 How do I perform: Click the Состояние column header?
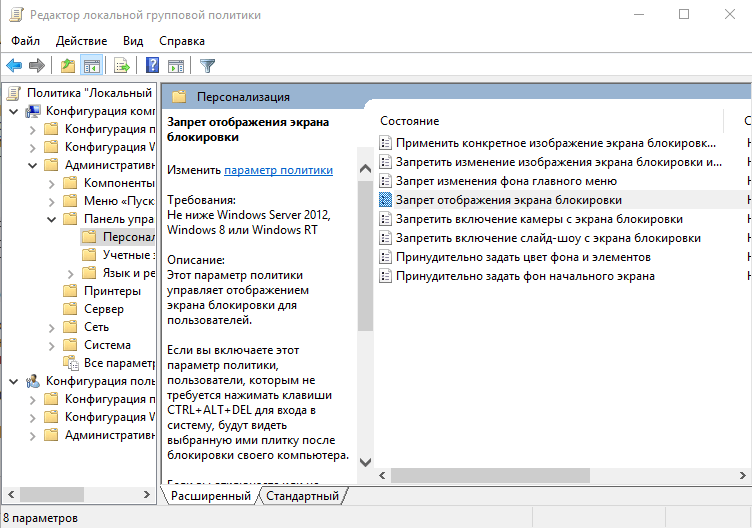tap(410, 121)
